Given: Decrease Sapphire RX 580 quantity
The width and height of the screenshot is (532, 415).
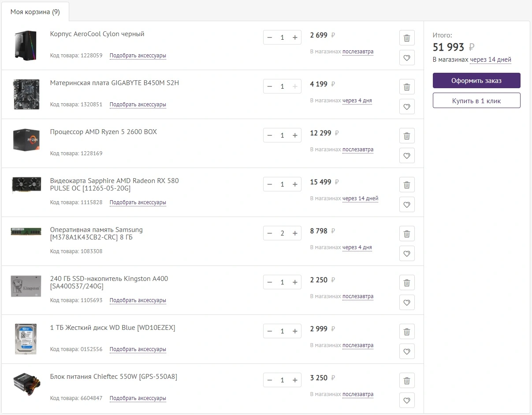Looking at the screenshot, I should 270,184.
